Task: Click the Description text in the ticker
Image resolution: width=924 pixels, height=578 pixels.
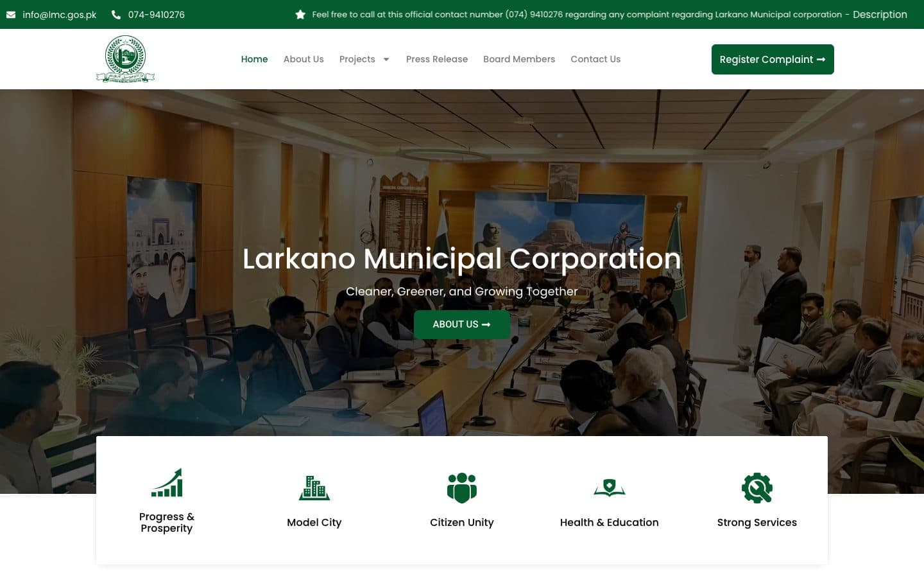Action: 880,14
